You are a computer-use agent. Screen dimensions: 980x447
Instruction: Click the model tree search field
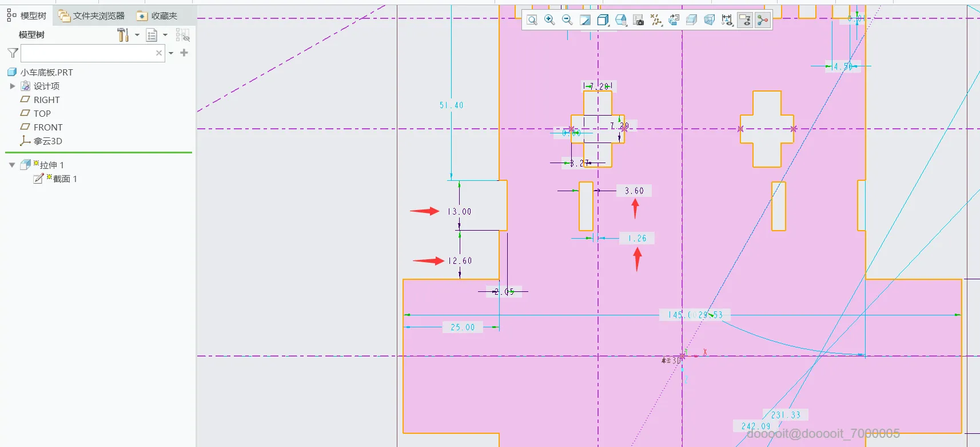point(93,53)
